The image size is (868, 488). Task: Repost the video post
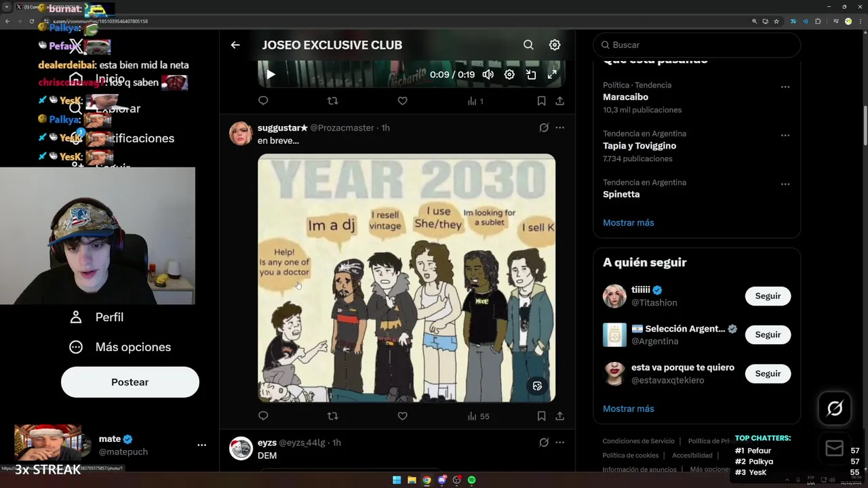coord(333,101)
